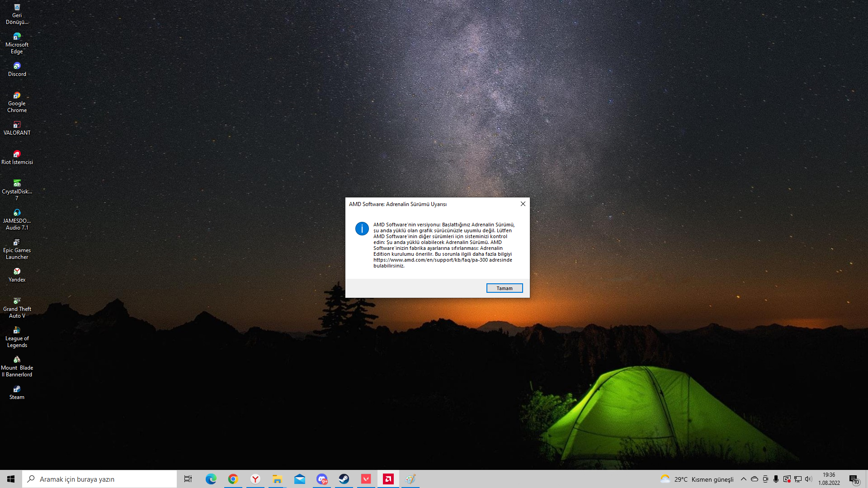The width and height of the screenshot is (868, 488).
Task: Open the notification center with 10 badge
Action: pos(854,479)
